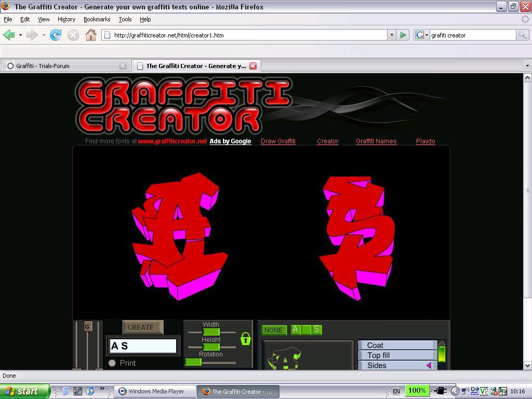The width and height of the screenshot is (532, 399).
Task: Toggle the green padlock aspect lock
Action: tap(246, 338)
